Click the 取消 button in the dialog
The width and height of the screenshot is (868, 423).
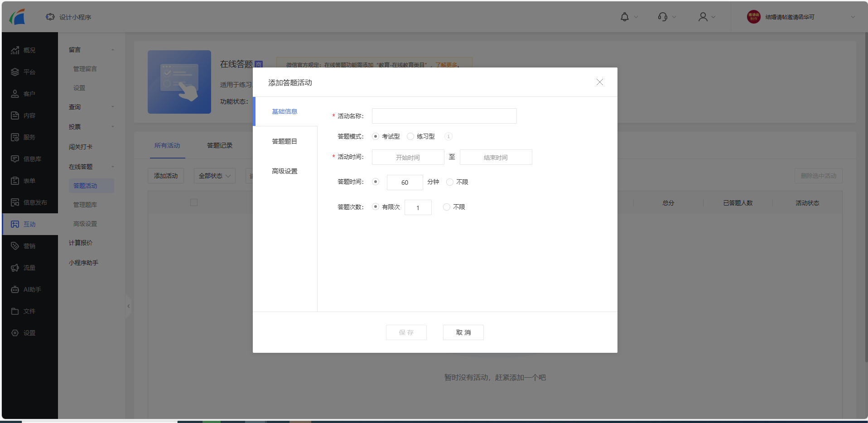pyautogui.click(x=463, y=332)
